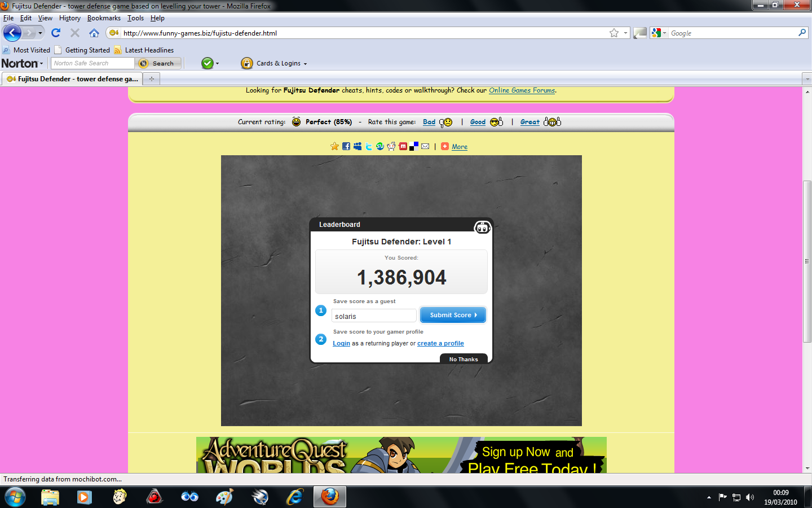Open Most Visited bookmarks folder
The width and height of the screenshot is (812, 508).
27,50
